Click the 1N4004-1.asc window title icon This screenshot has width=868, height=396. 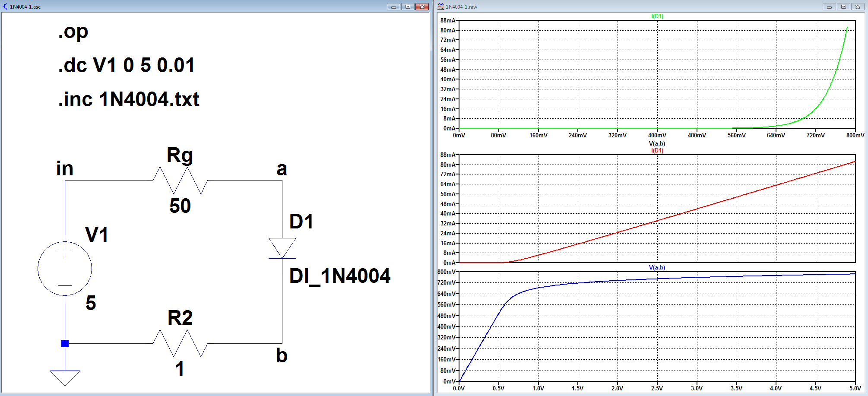5,6
